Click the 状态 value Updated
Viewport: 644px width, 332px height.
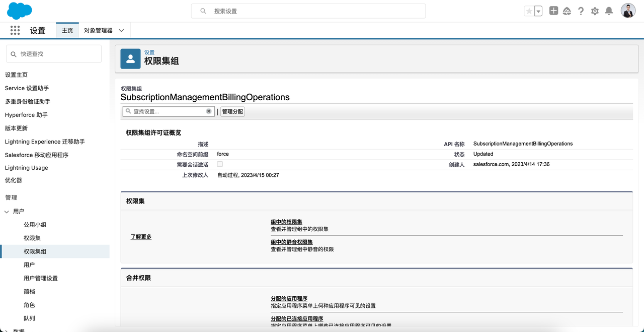pos(483,154)
